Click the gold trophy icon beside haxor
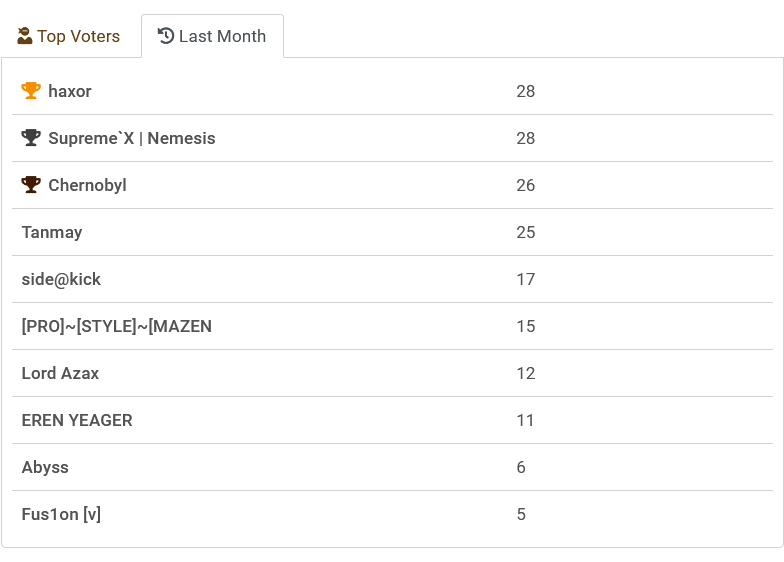 31,91
